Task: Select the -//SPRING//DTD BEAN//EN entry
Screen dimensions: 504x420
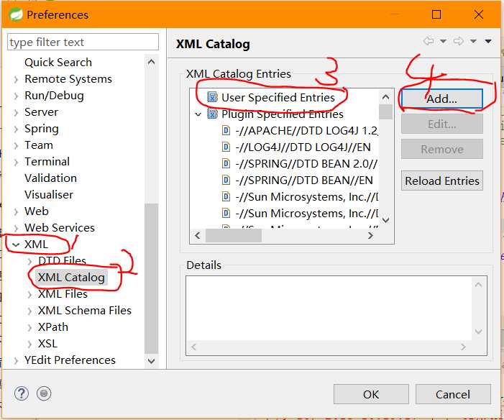Action: (303, 180)
